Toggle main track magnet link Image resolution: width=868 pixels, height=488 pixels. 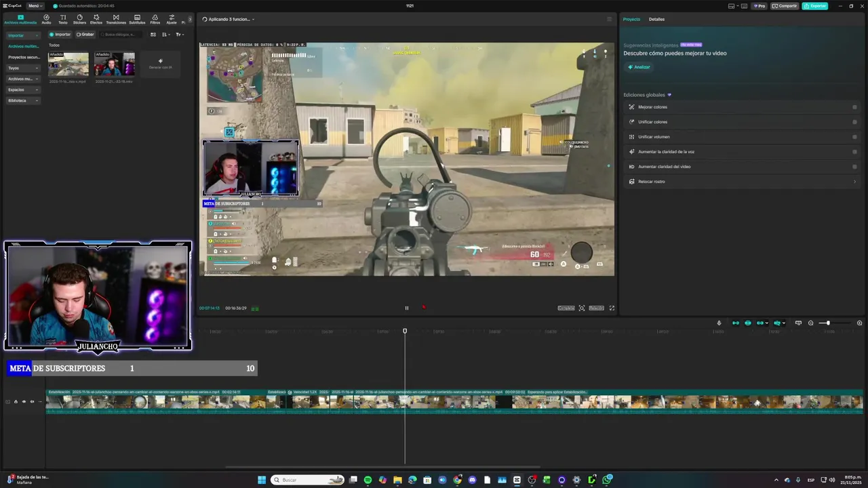[x=736, y=323]
